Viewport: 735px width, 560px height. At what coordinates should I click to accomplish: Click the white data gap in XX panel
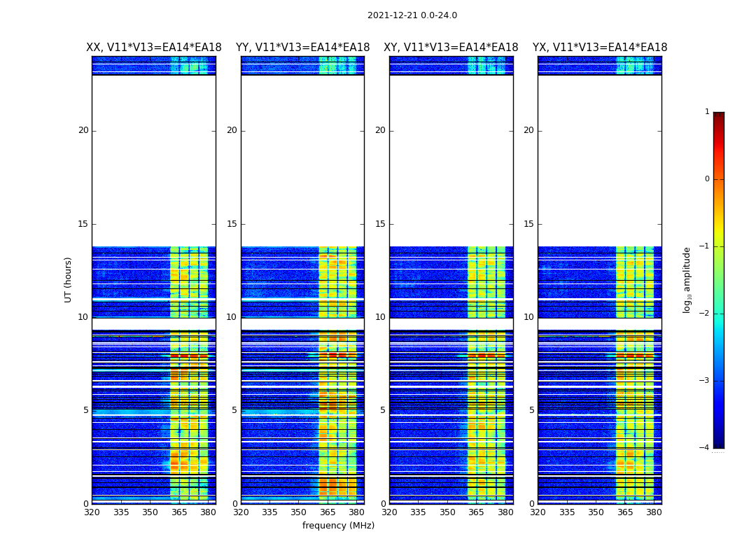point(153,161)
